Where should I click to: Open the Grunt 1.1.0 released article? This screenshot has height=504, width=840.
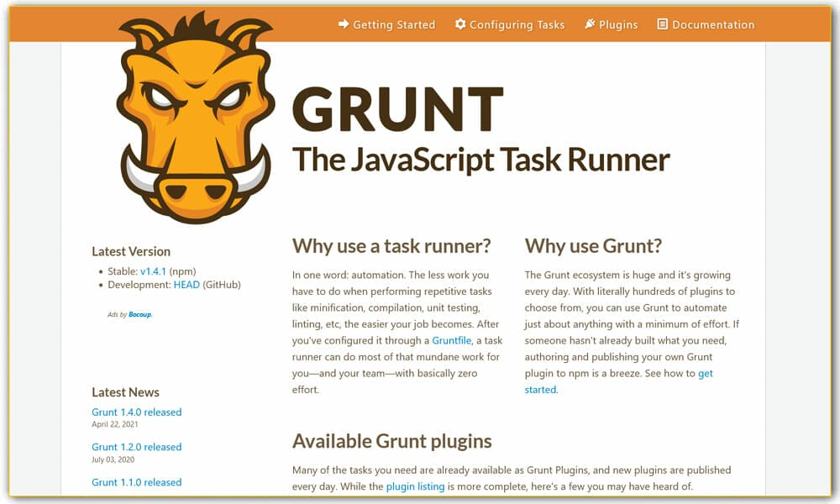pyautogui.click(x=137, y=482)
